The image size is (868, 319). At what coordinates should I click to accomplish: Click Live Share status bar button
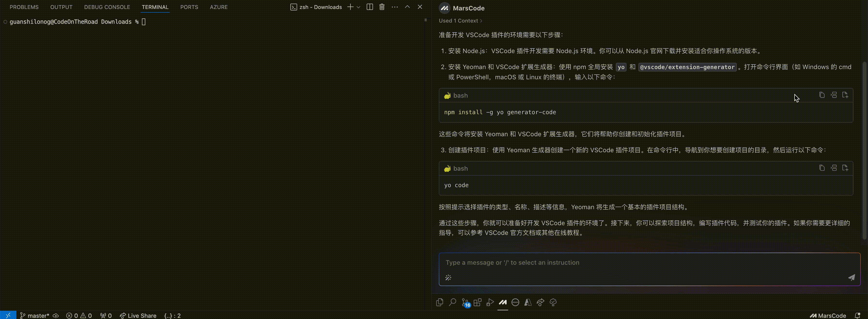138,315
